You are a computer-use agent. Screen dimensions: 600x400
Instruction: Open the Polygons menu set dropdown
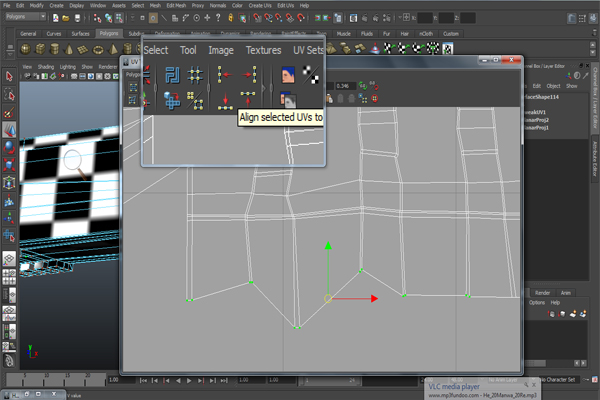click(x=26, y=17)
